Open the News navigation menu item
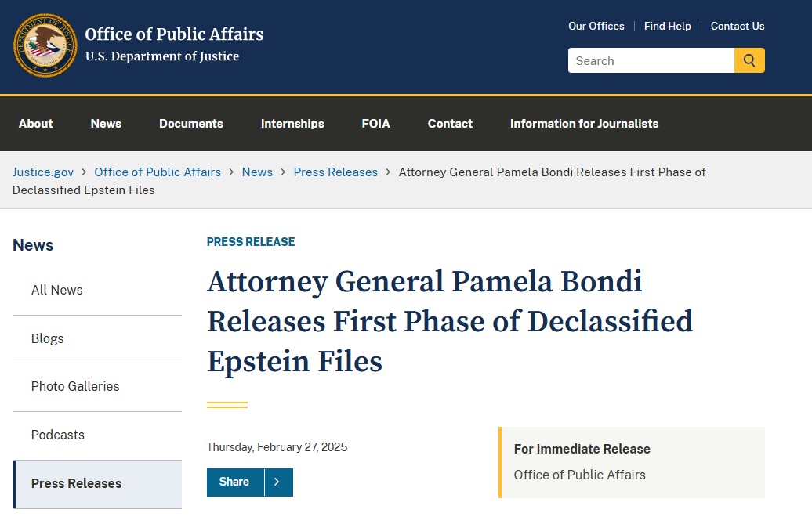The image size is (812, 524). pos(106,124)
